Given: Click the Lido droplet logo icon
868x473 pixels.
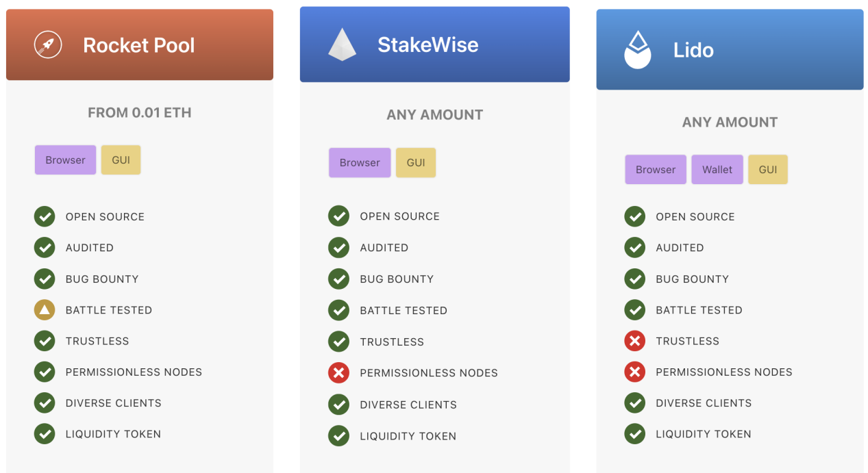Looking at the screenshot, I should pyautogui.click(x=638, y=50).
